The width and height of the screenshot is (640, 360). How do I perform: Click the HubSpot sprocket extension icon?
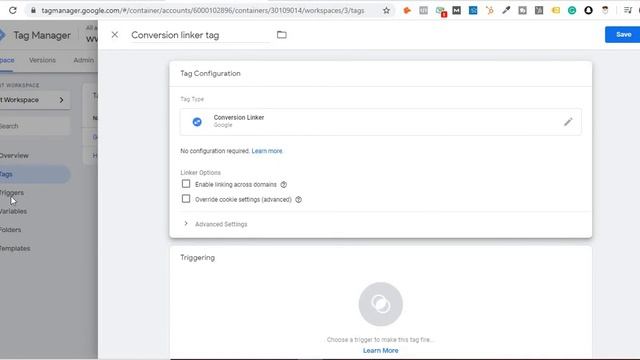[489, 11]
